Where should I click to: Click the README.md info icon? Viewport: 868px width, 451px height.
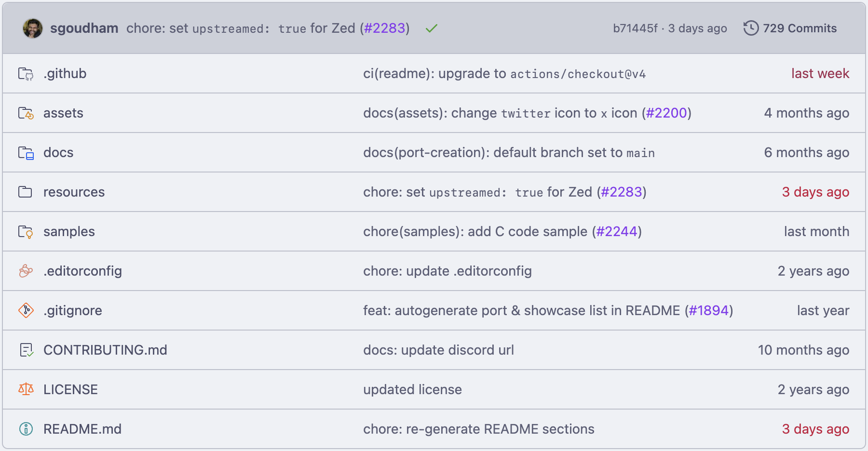click(x=26, y=429)
